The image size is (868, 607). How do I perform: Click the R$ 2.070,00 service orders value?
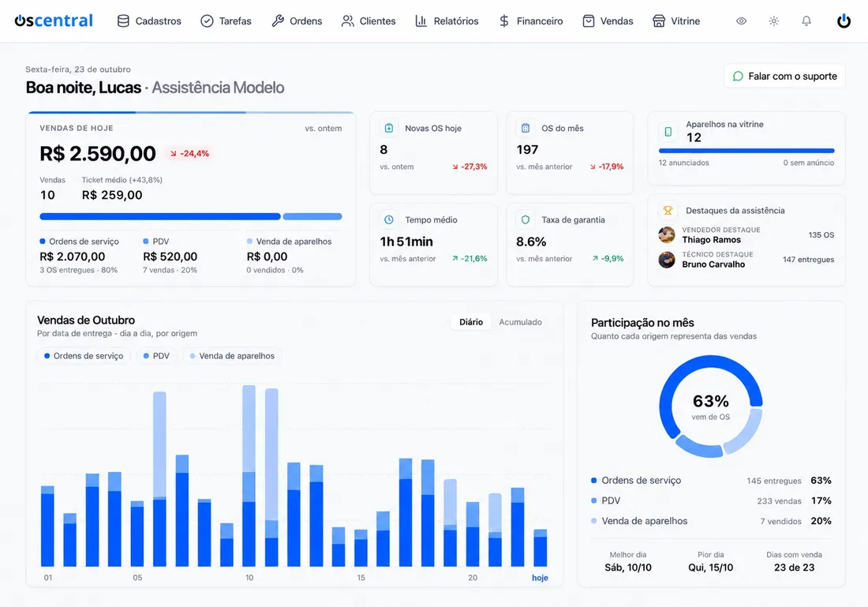(x=72, y=257)
